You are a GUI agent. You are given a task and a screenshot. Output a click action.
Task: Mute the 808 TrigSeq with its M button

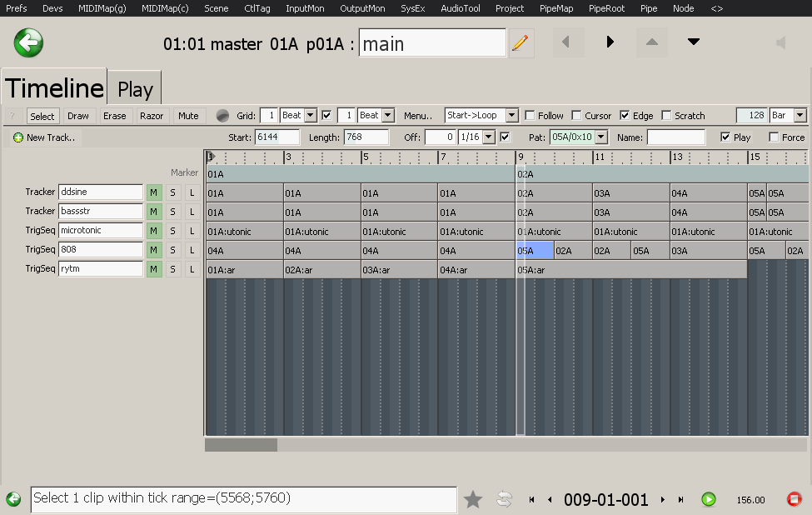[155, 250]
